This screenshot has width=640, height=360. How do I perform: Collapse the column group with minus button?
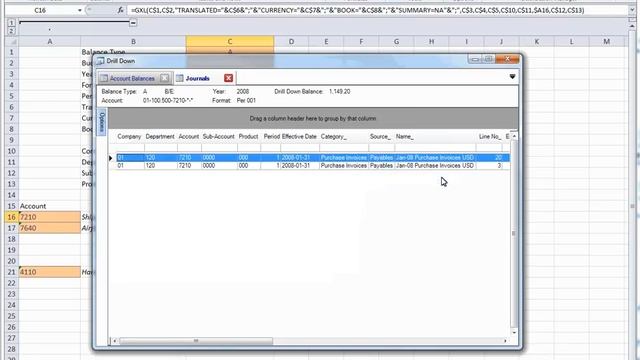point(133,23)
